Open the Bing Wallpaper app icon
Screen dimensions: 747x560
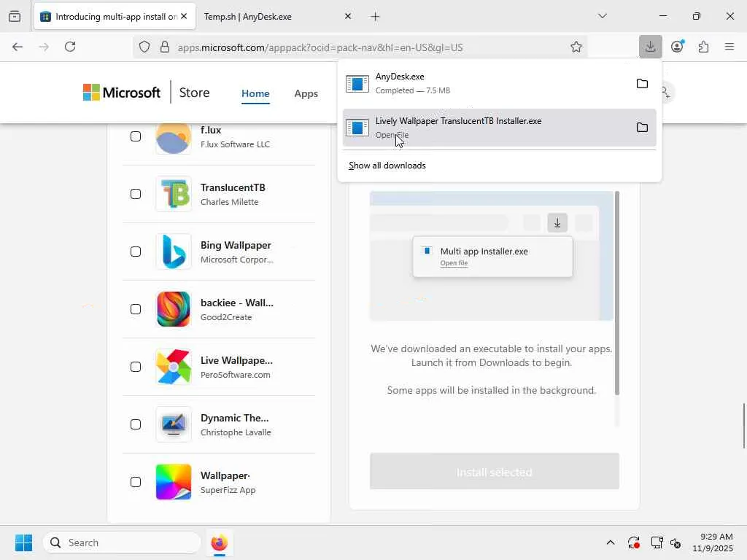click(174, 252)
